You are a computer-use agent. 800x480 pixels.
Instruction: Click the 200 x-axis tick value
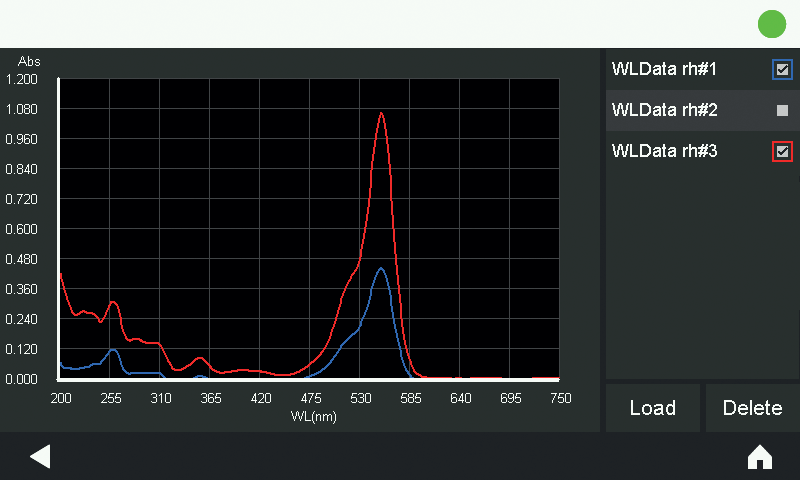point(61,398)
